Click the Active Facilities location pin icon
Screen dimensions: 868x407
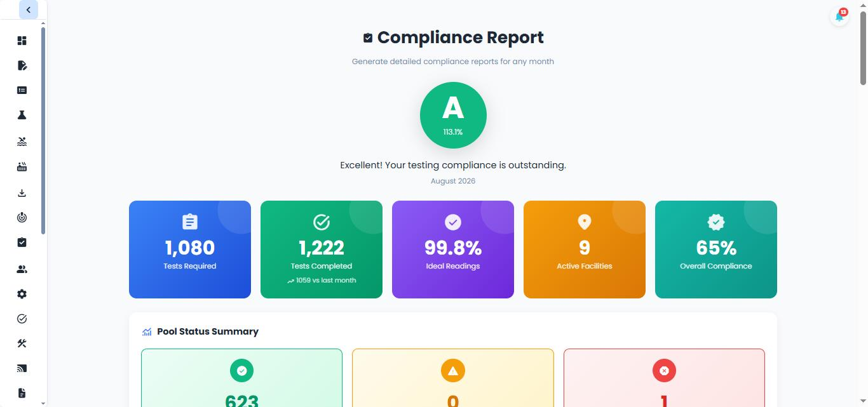(585, 222)
